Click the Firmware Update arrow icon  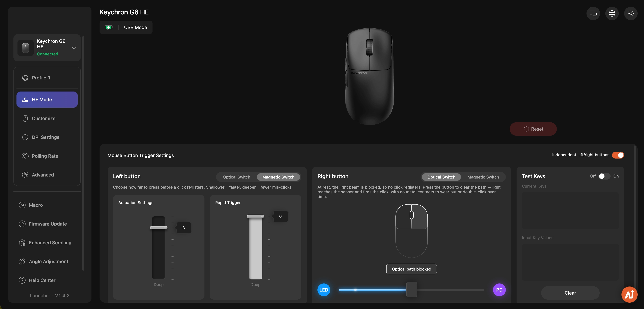pyautogui.click(x=22, y=224)
